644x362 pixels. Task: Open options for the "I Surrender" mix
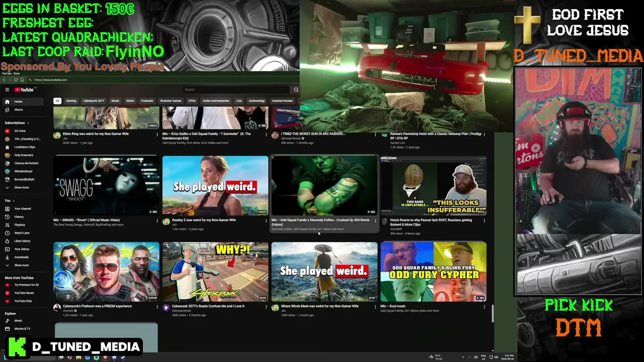[266, 134]
